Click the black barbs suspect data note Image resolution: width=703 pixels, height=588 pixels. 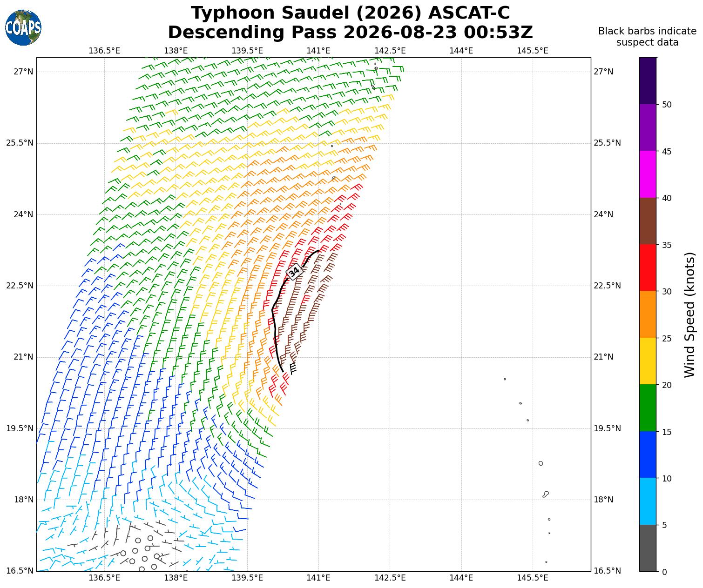pos(647,37)
